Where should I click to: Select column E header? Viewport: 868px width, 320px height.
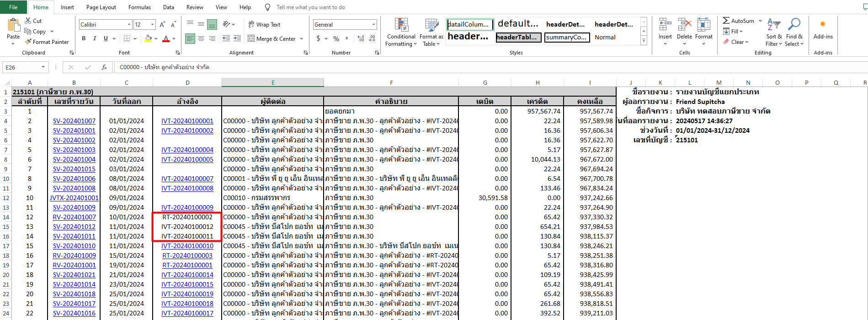[273, 82]
